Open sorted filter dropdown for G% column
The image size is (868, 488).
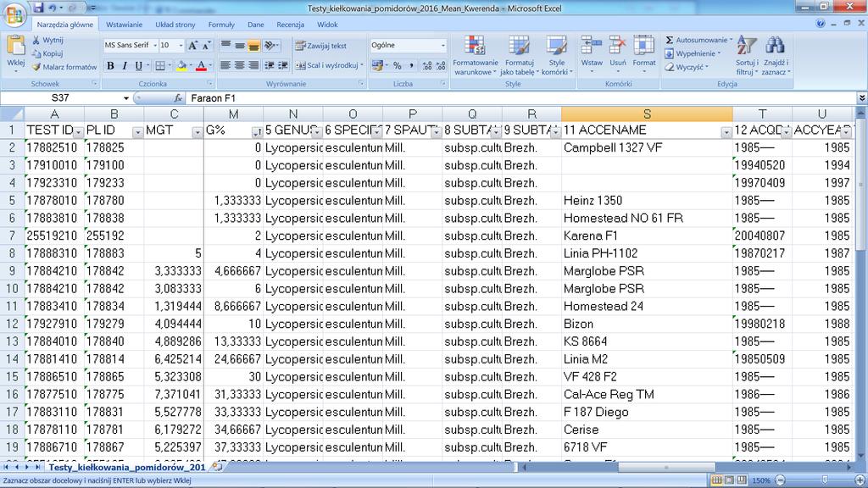257,132
